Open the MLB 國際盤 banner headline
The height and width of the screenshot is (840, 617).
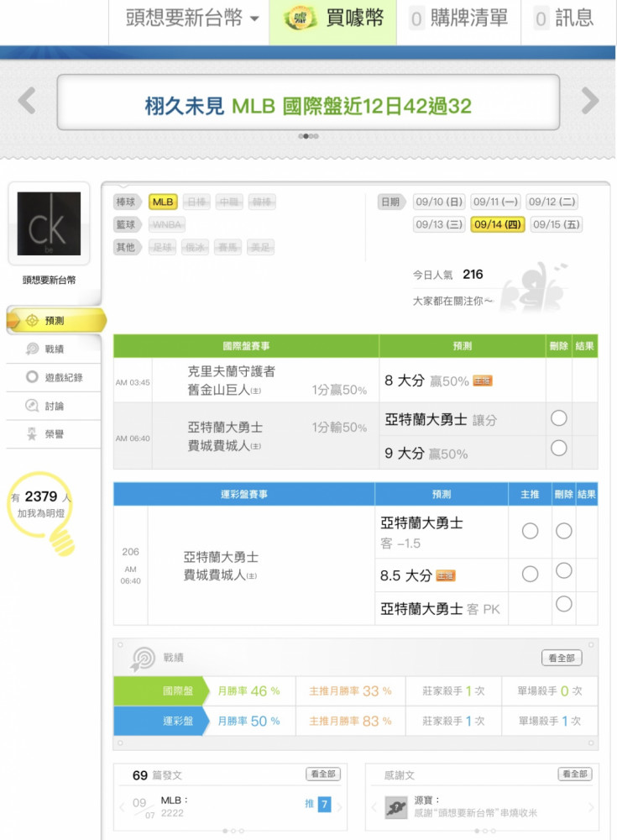[x=308, y=106]
